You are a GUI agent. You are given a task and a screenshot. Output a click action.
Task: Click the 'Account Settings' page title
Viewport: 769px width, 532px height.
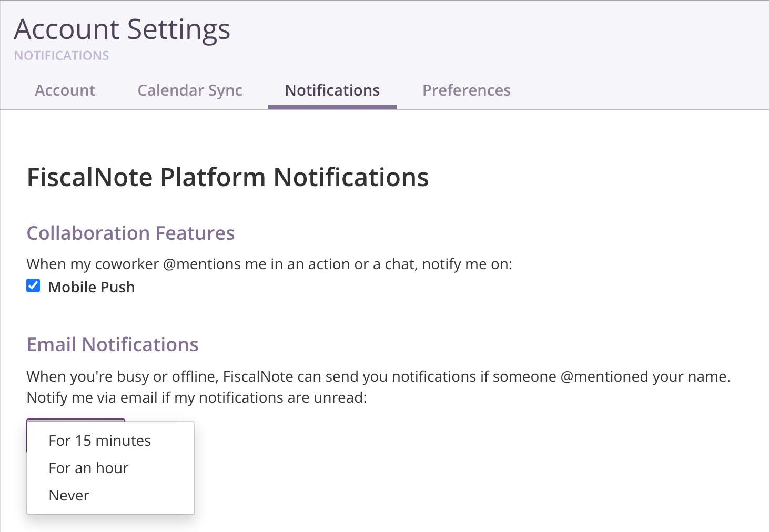[x=122, y=29]
